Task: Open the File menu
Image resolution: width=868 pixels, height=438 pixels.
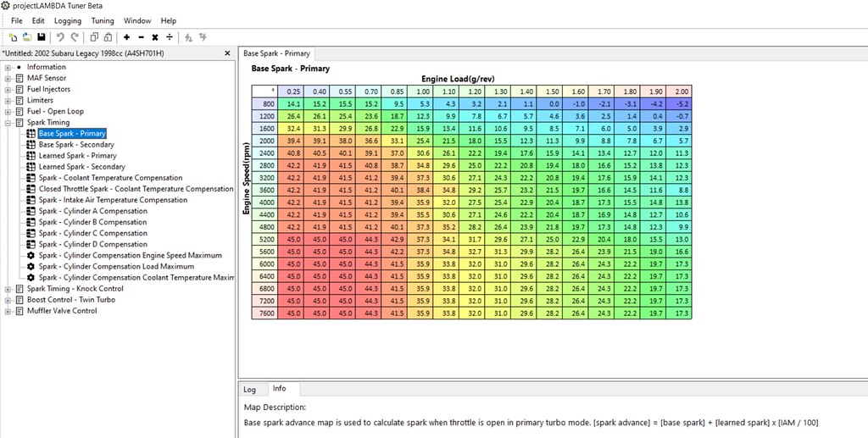Action: click(x=17, y=20)
